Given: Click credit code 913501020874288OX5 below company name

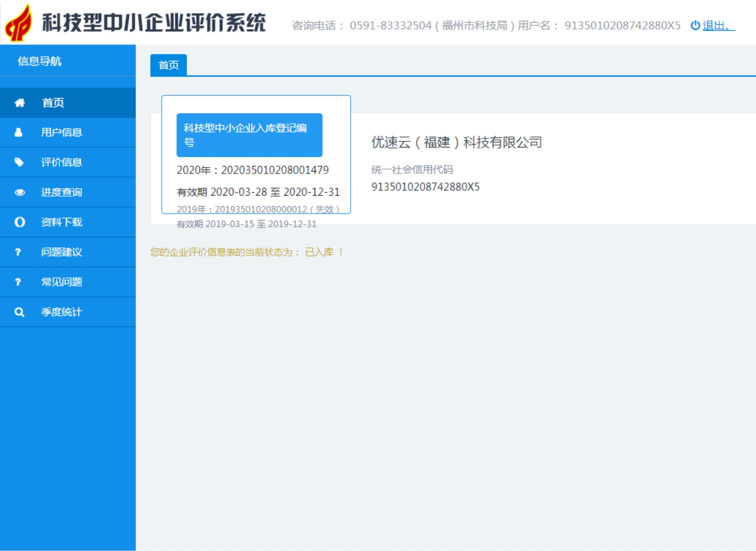Looking at the screenshot, I should tap(425, 187).
